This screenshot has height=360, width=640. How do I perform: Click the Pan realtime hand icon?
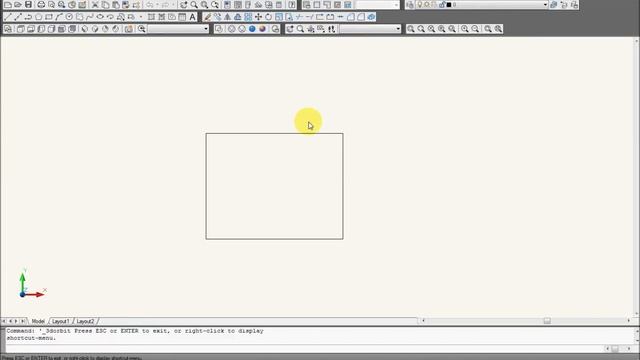[184, 5]
